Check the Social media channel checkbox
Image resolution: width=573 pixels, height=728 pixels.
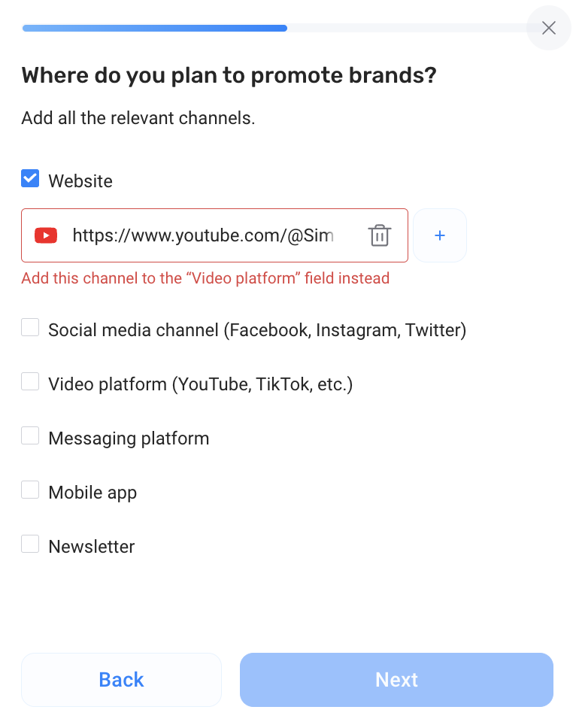[x=30, y=327]
